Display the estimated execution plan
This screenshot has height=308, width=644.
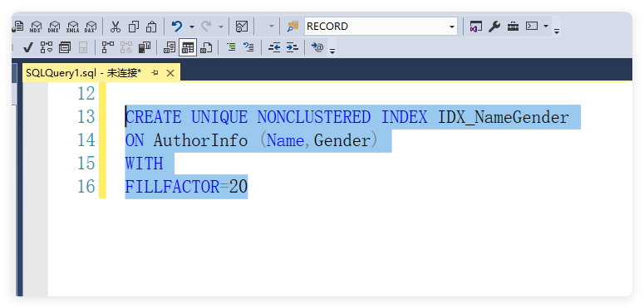coord(47,47)
